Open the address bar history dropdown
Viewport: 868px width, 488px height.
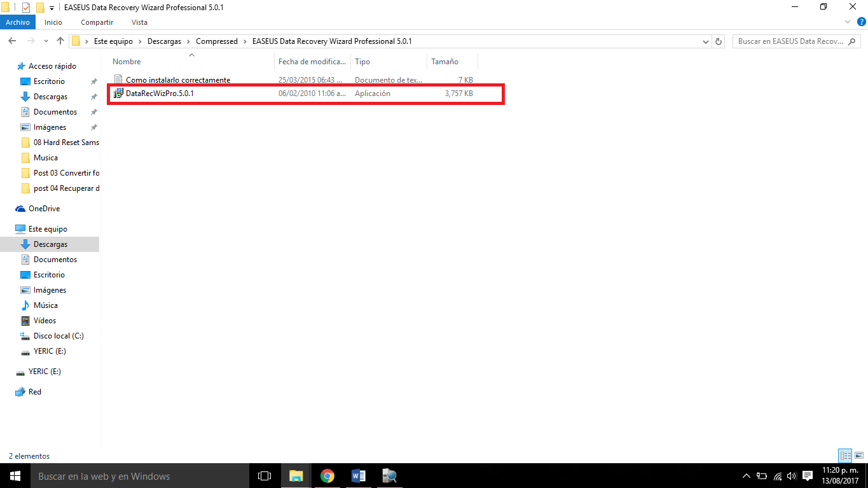706,41
